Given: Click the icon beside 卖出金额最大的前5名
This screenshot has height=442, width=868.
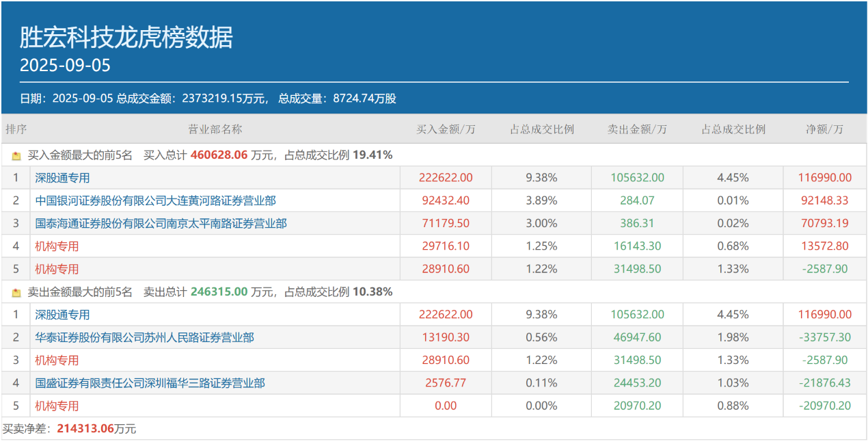Looking at the screenshot, I should click(x=16, y=292).
